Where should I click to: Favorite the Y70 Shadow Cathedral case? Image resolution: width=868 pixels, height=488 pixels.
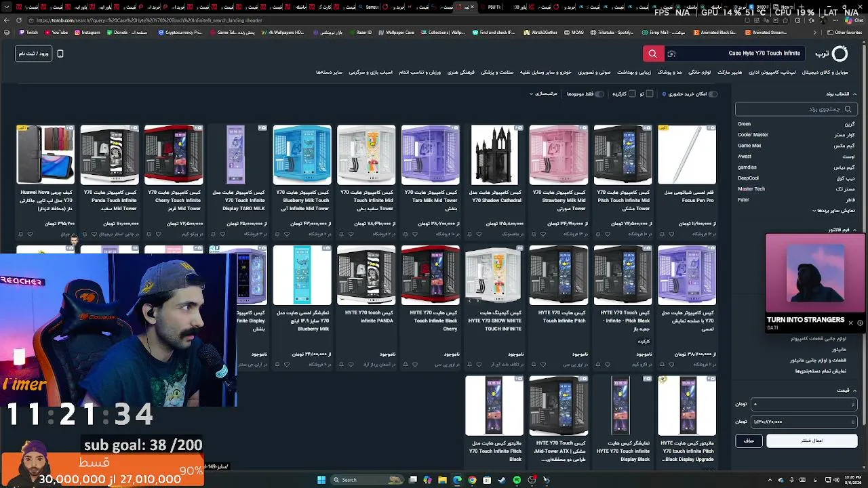479,235
